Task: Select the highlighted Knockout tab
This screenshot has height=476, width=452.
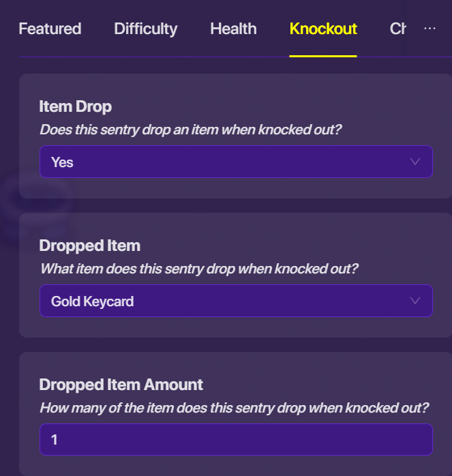Action: [x=323, y=29]
